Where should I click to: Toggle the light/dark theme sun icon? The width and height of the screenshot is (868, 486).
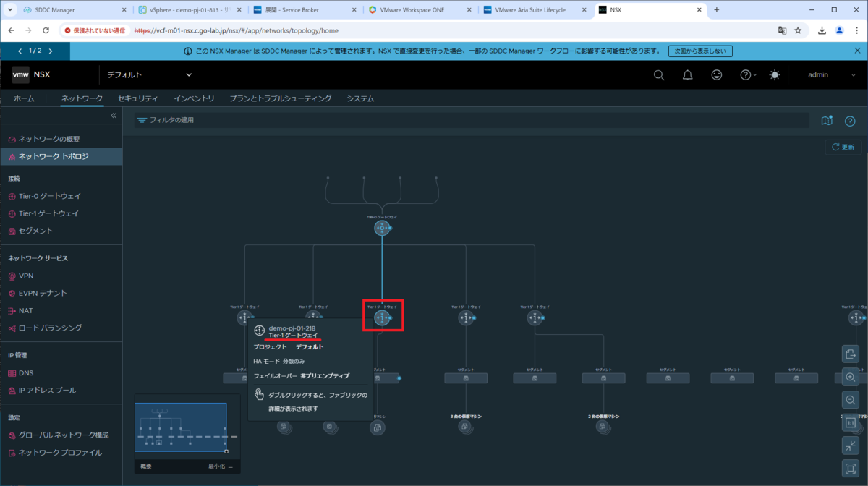[x=775, y=75]
